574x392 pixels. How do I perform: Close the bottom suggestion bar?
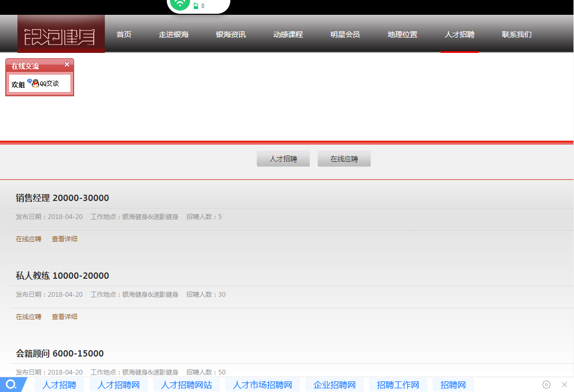(x=564, y=384)
